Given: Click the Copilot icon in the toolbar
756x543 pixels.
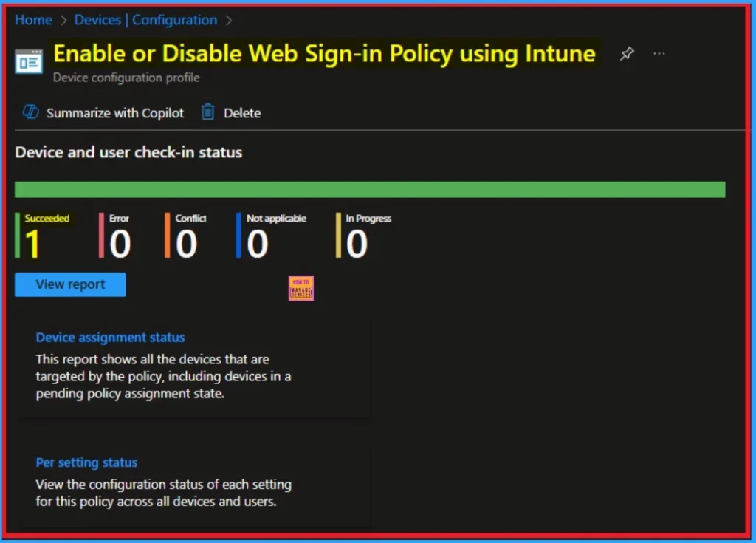Looking at the screenshot, I should [x=31, y=112].
